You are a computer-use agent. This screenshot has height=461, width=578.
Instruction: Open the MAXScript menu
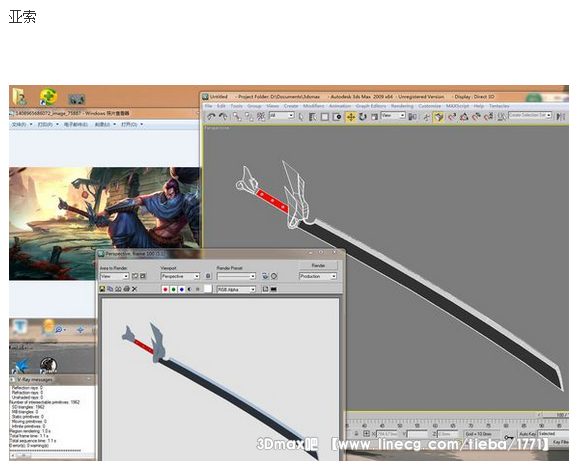coord(457,106)
